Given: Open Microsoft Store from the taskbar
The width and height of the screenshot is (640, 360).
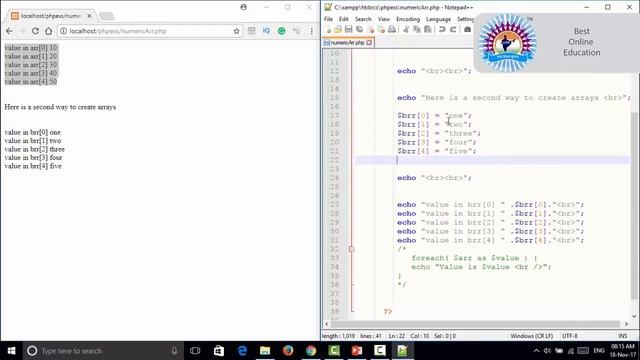Looking at the screenshot, I should 219,351.
